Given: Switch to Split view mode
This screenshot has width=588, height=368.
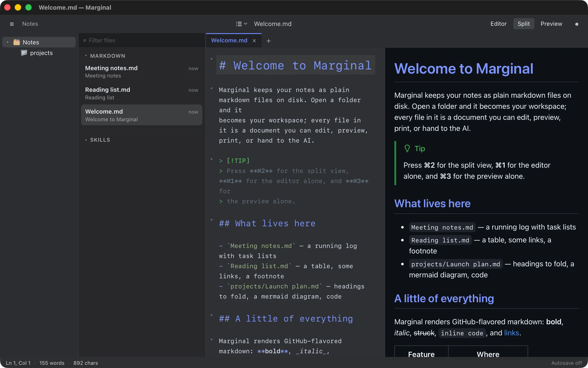Looking at the screenshot, I should click(x=524, y=24).
